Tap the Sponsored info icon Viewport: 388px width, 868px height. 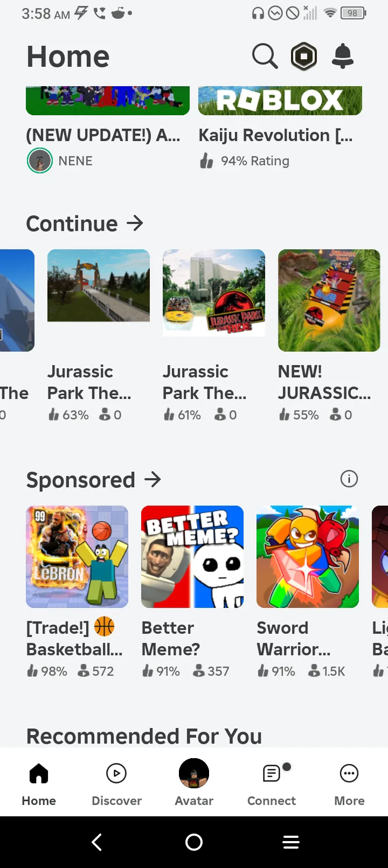(349, 479)
